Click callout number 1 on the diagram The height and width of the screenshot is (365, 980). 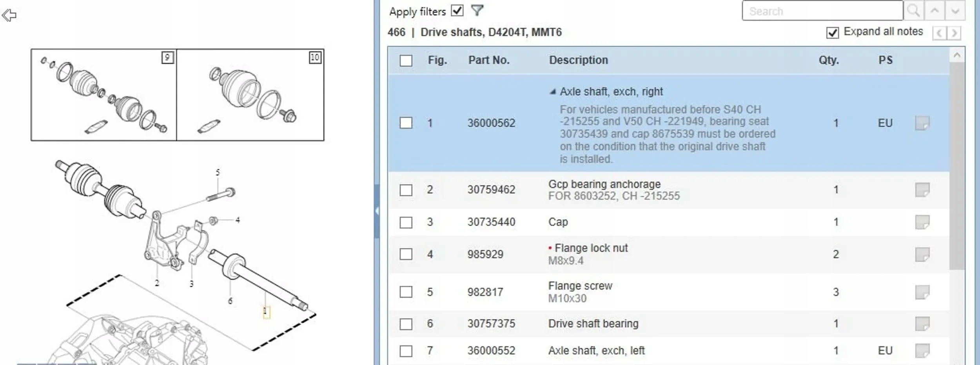[x=266, y=312]
